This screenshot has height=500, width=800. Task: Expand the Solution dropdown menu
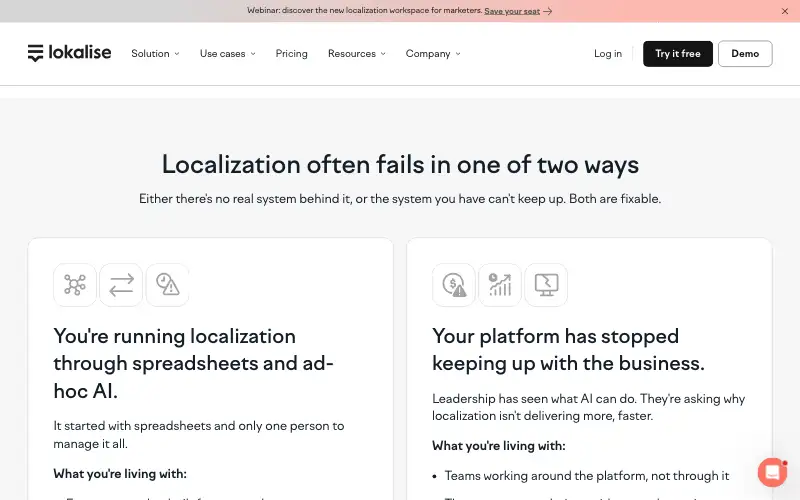(x=155, y=54)
